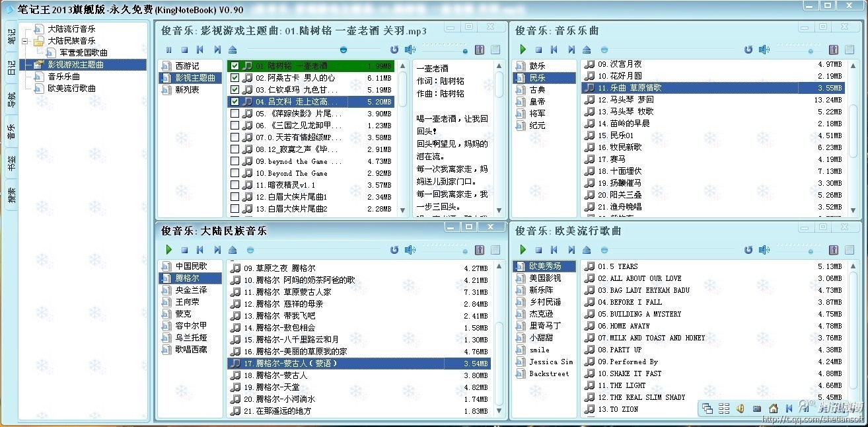868x427 pixels.
Task: Click stop button in 音乐乐曲 player
Action: (x=539, y=50)
